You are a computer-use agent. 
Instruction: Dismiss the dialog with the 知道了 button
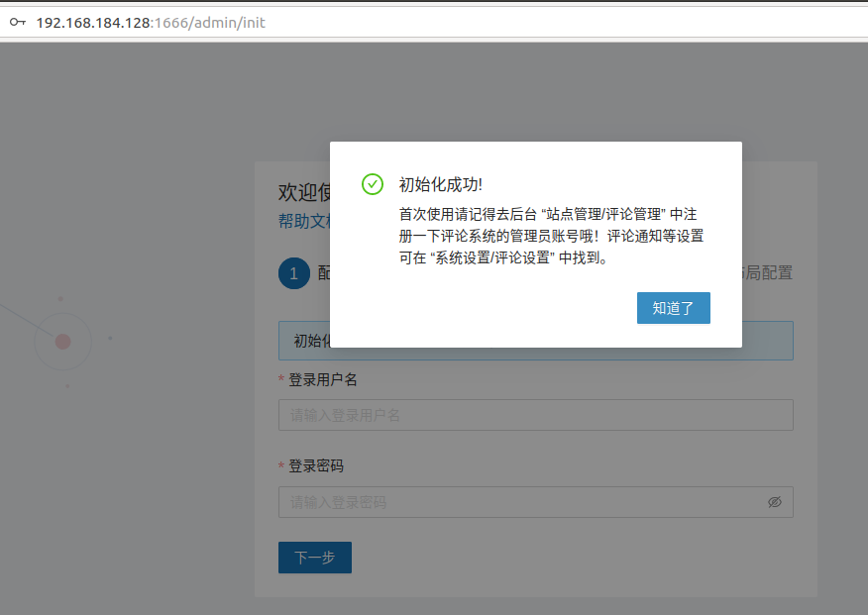click(x=673, y=308)
